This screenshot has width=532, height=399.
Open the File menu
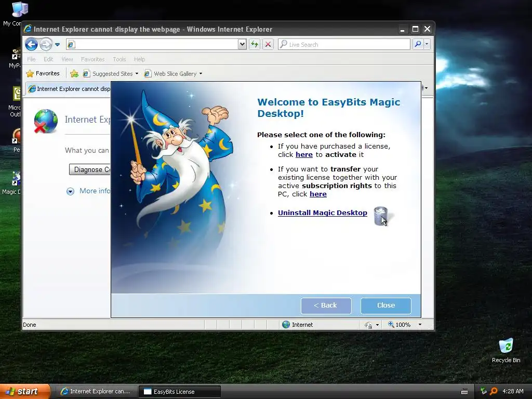coord(31,59)
